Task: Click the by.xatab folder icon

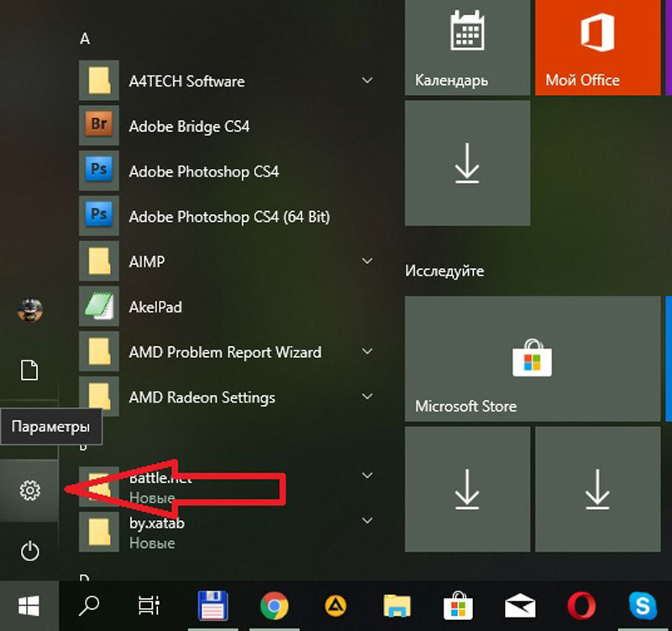Action: click(99, 532)
